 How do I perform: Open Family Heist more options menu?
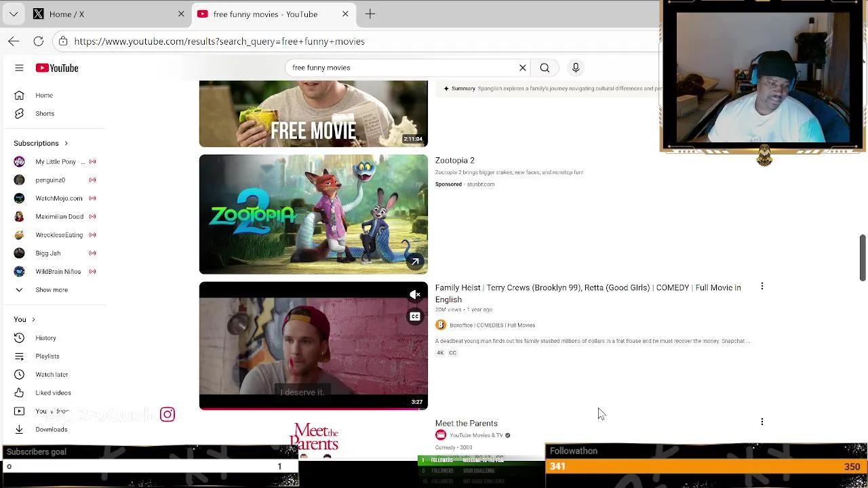pos(762,287)
